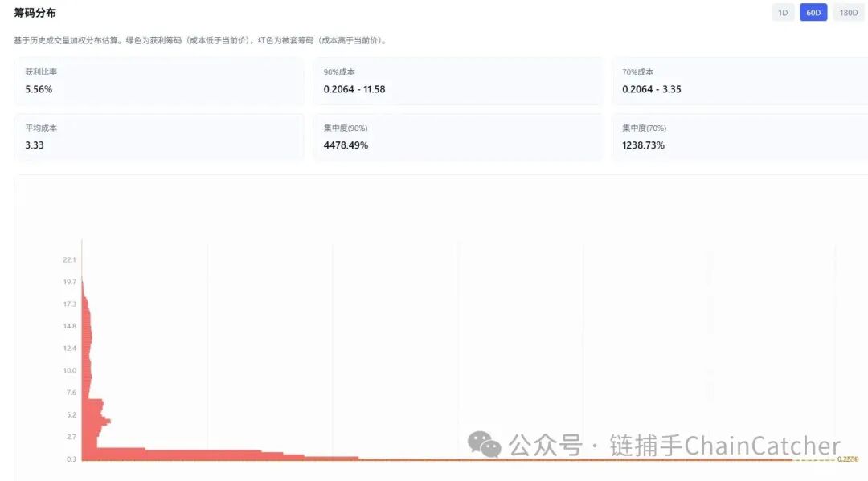This screenshot has height=481, width=868.
Task: Click the red distribution bars near price 14.8
Action: click(x=87, y=326)
